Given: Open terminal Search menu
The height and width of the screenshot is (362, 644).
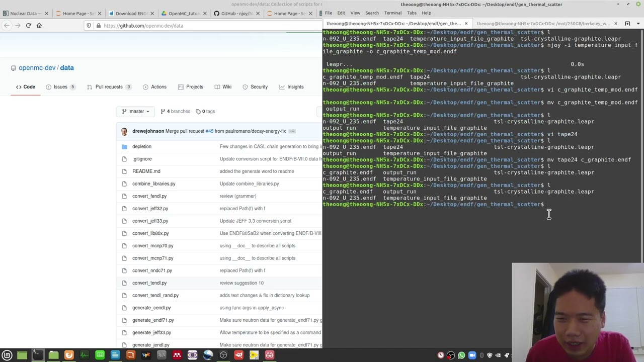Looking at the screenshot, I should tap(372, 13).
